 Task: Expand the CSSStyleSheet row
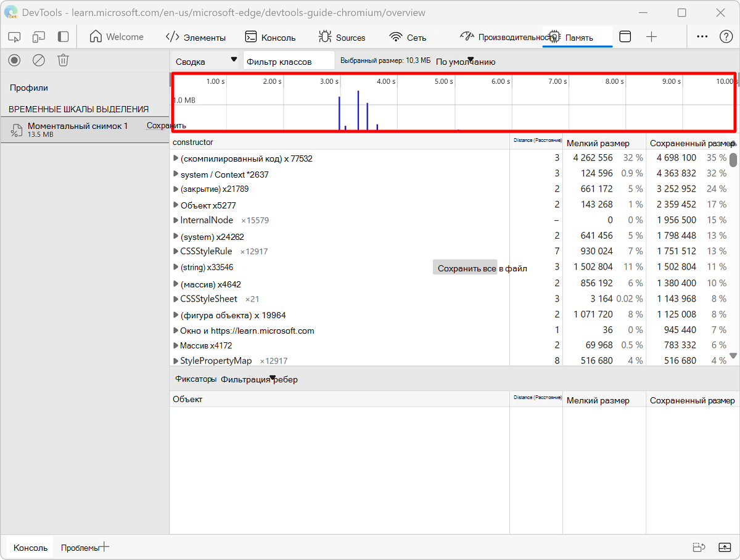point(176,299)
